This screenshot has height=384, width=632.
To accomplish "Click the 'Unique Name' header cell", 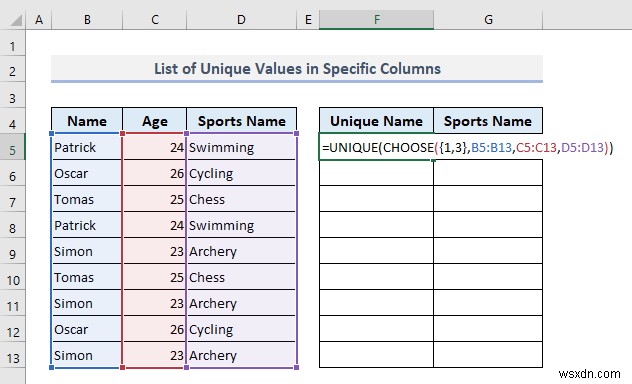I will [x=376, y=120].
